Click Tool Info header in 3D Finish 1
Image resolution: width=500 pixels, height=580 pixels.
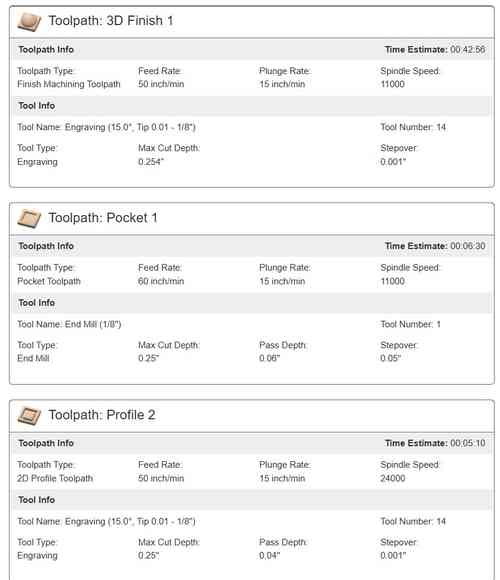coord(37,106)
